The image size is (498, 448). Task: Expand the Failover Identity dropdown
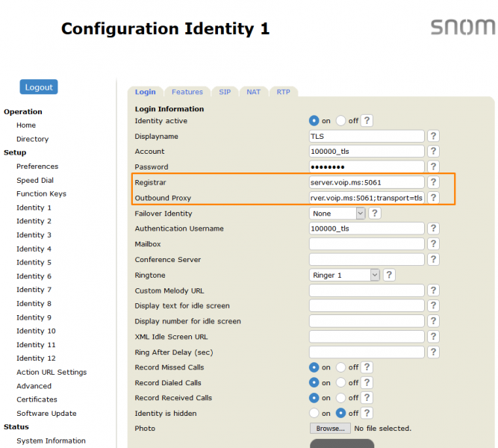pos(337,214)
